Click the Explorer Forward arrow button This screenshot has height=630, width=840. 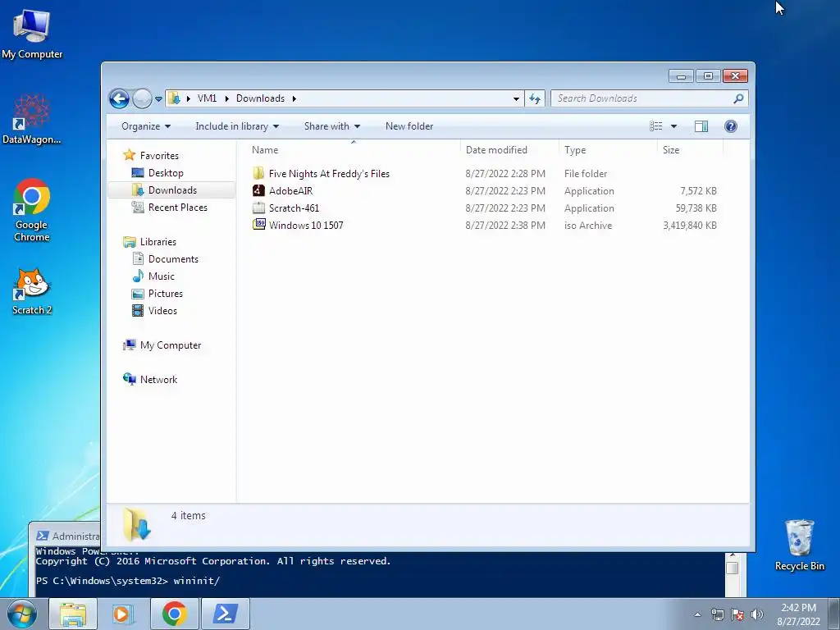[142, 98]
